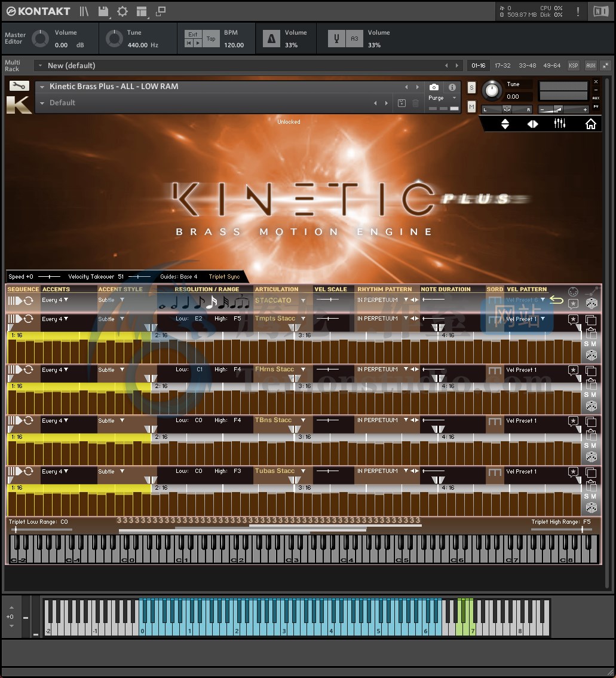The width and height of the screenshot is (616, 678).
Task: Toggle Ext sync button
Action: point(192,34)
